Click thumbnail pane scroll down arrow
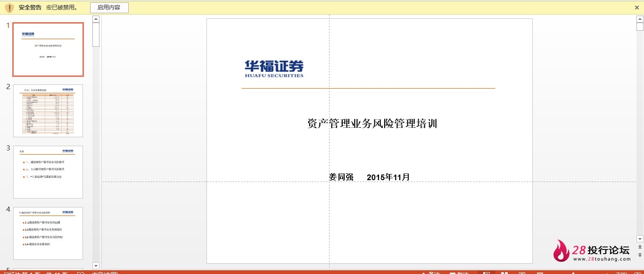 pyautogui.click(x=96, y=266)
